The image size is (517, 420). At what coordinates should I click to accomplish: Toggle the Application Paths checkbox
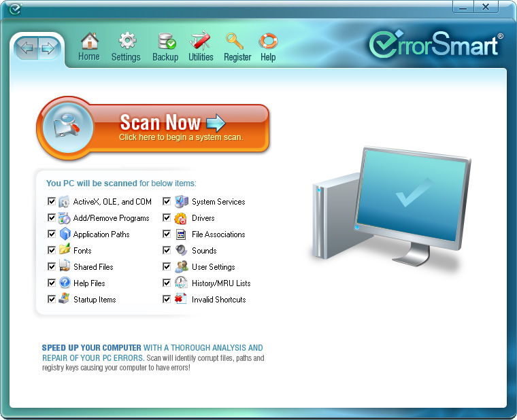pos(52,234)
